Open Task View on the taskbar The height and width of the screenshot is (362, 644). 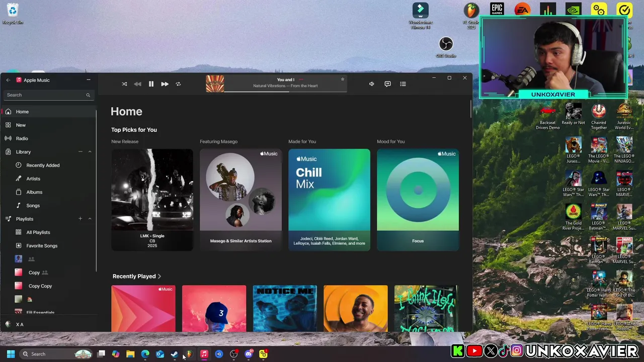(x=101, y=354)
